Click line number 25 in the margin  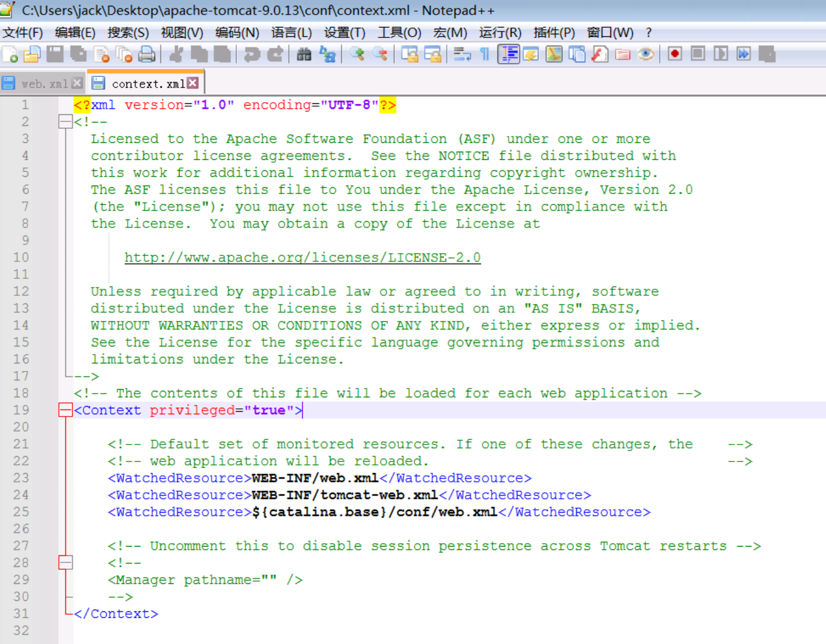tap(22, 512)
